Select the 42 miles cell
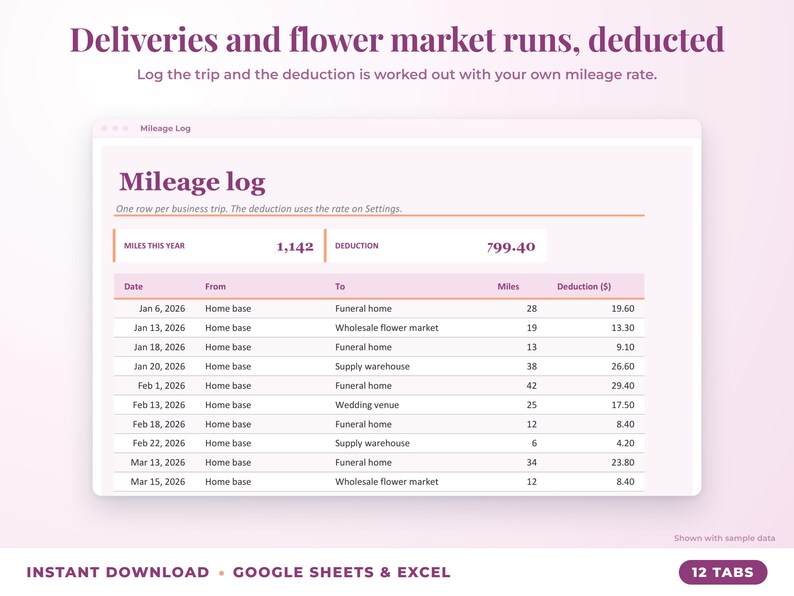The height and width of the screenshot is (596, 794). tap(531, 385)
